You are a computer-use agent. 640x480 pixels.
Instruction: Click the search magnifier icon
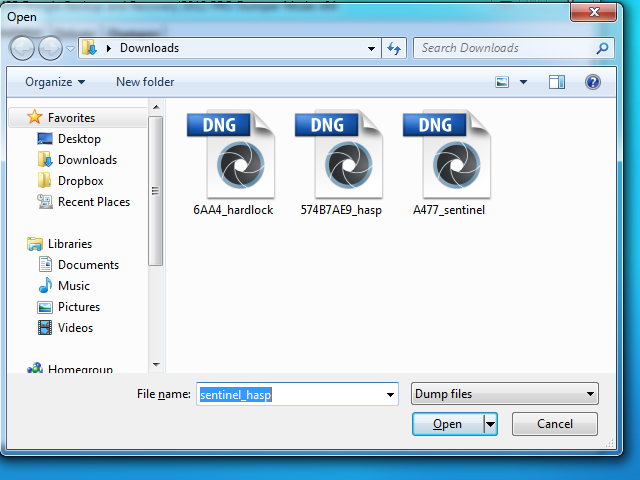pyautogui.click(x=602, y=48)
